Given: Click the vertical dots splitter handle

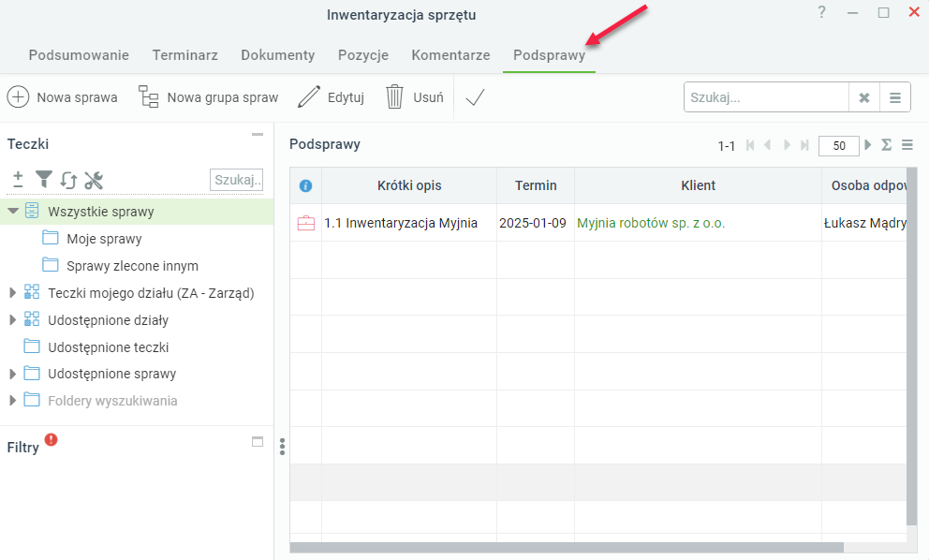Looking at the screenshot, I should [282, 447].
